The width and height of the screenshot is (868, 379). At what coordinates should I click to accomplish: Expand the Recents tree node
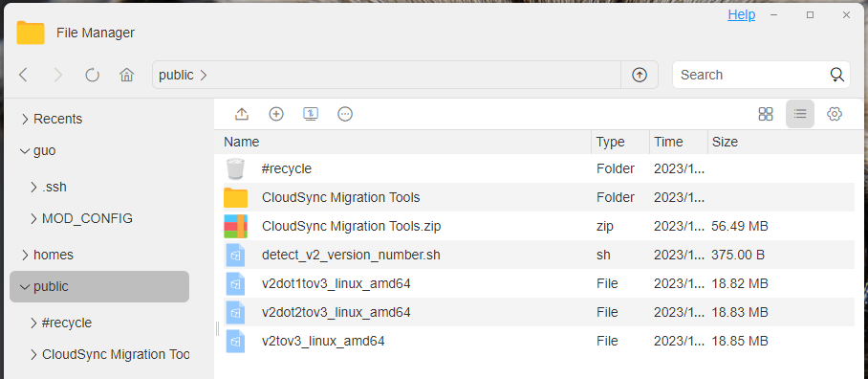[x=25, y=119]
